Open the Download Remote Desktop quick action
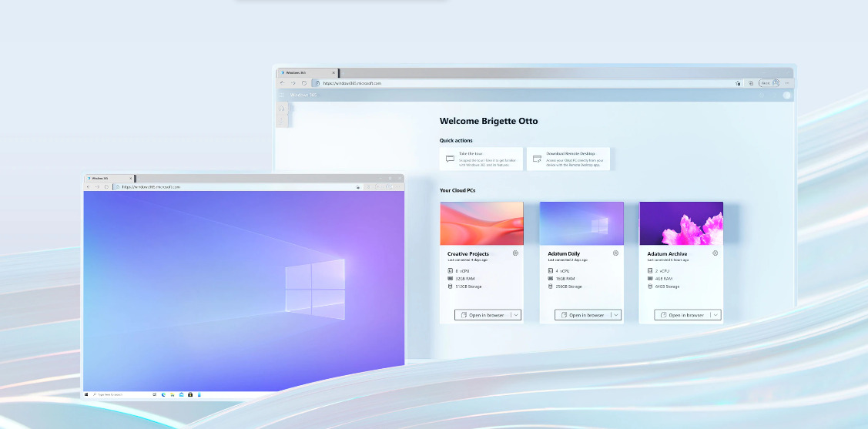Image resolution: width=868 pixels, height=429 pixels. pyautogui.click(x=568, y=159)
